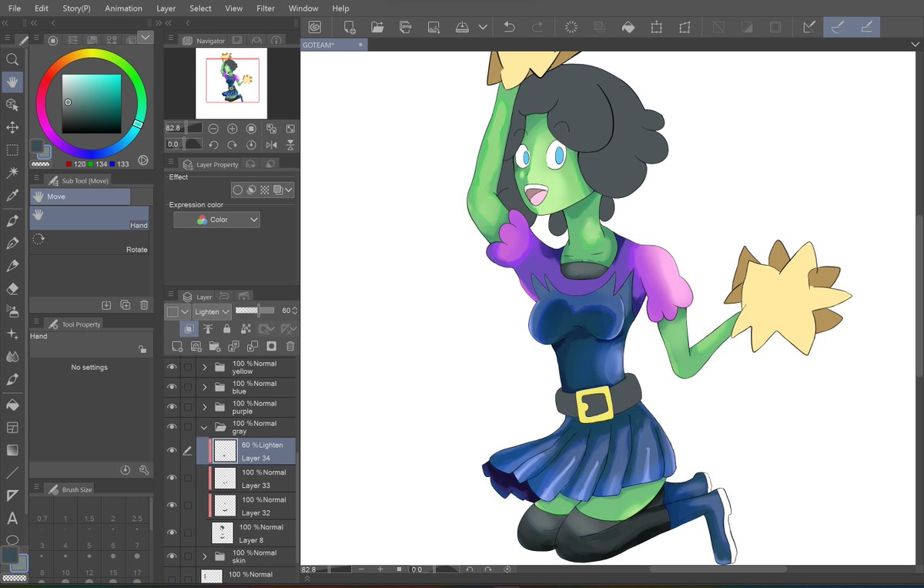
Task: Select the Rotate sub tool
Action: coord(89,243)
